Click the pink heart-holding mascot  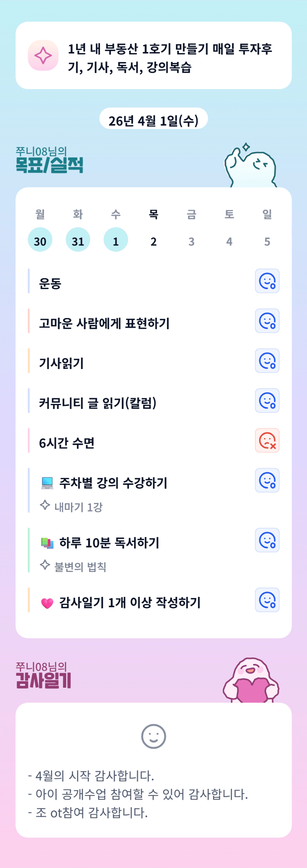tap(251, 681)
